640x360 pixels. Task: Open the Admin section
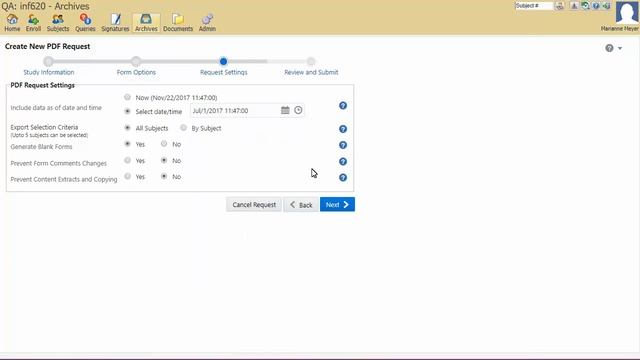[x=207, y=22]
